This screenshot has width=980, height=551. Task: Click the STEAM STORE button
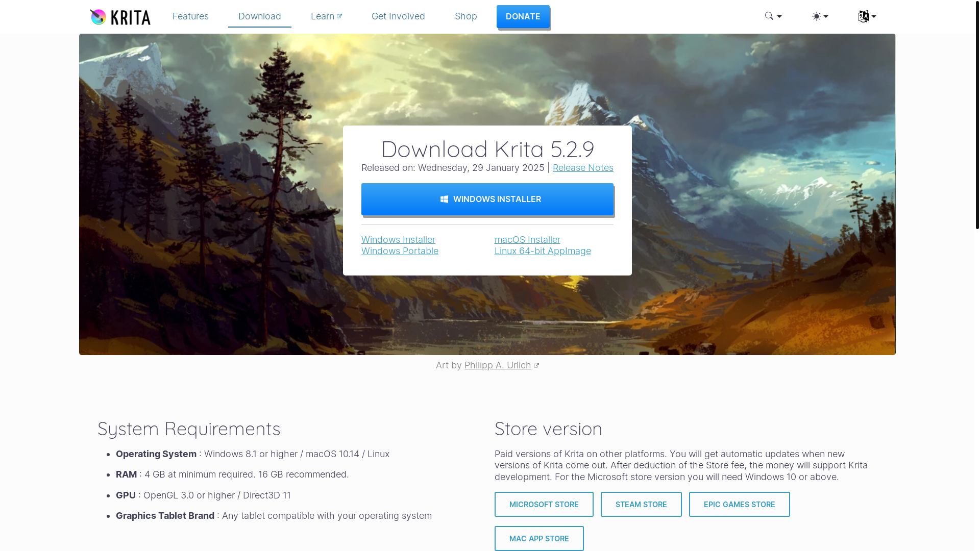tap(641, 504)
